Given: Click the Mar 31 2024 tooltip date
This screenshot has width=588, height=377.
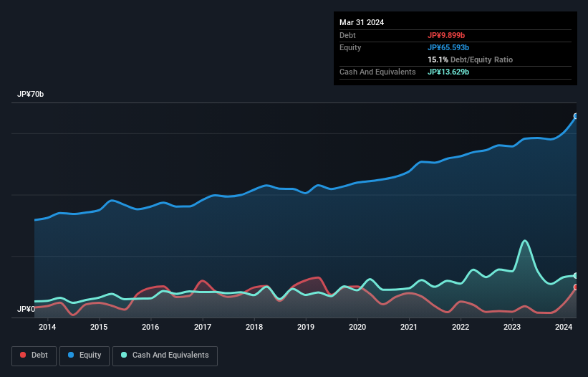Looking at the screenshot, I should pyautogui.click(x=362, y=22).
